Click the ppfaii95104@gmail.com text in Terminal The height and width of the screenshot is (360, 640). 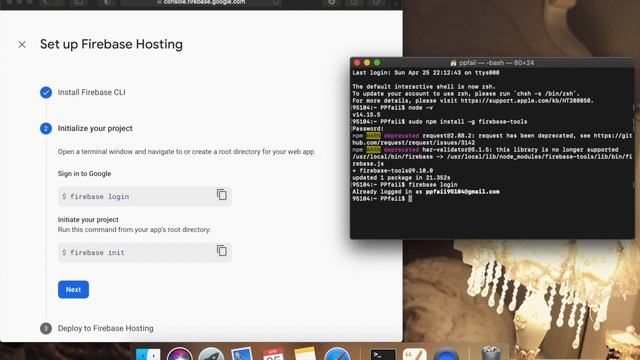coord(462,191)
